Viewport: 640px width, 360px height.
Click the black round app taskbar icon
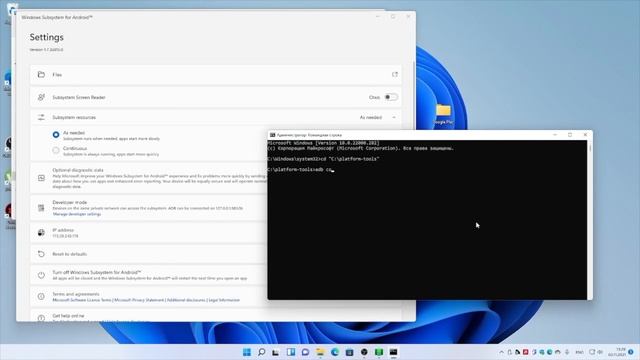coord(364,352)
